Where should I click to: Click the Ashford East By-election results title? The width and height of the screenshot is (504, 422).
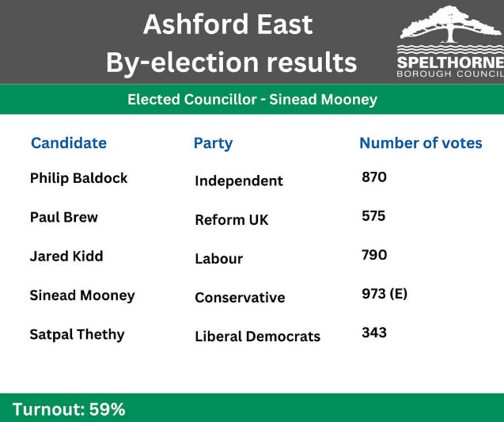(x=230, y=43)
